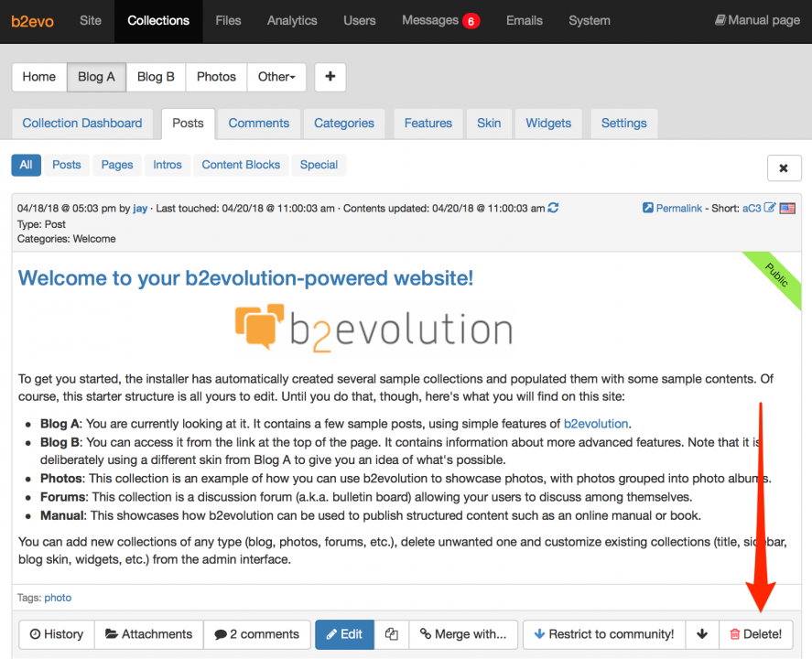The image size is (812, 659).
Task: Click the refresh icon after Contents updated timestamp
Action: point(553,208)
